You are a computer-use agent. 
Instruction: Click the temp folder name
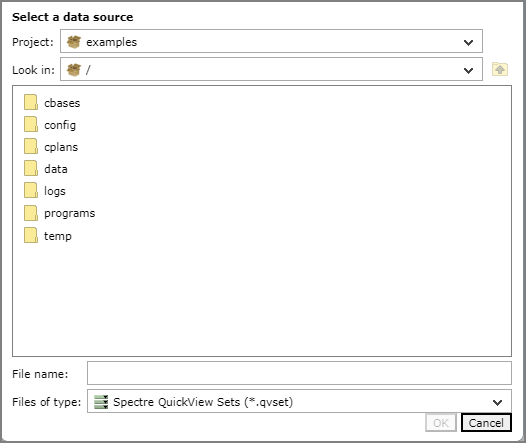[x=58, y=236]
